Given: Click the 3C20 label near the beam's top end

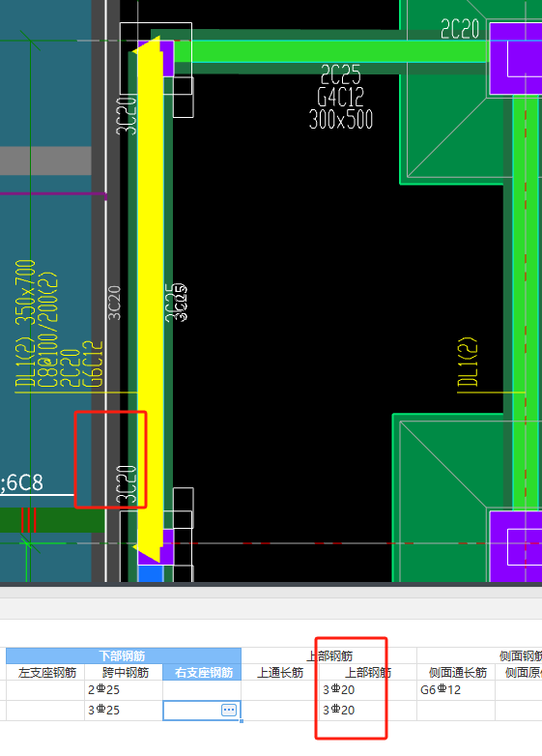Looking at the screenshot, I should click(127, 116).
